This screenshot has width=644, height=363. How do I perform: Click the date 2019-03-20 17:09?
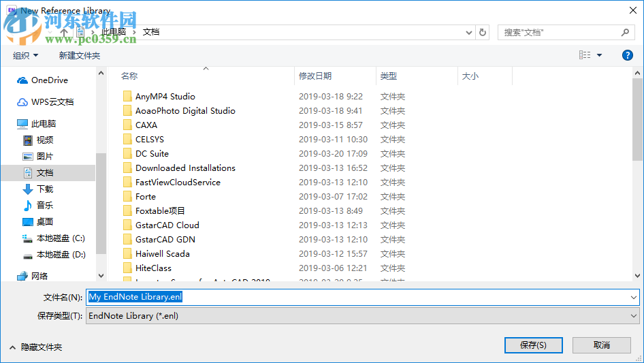point(333,154)
